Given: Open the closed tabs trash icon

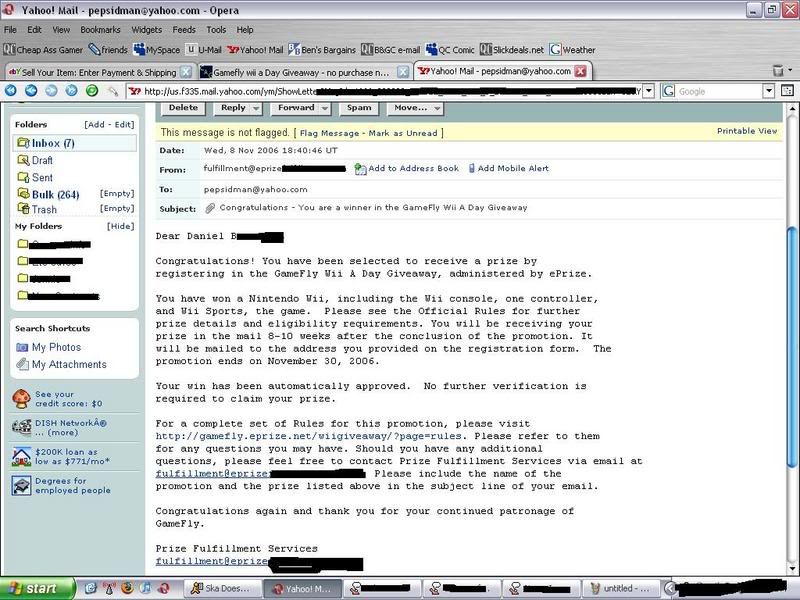Looking at the screenshot, I should point(778,70).
